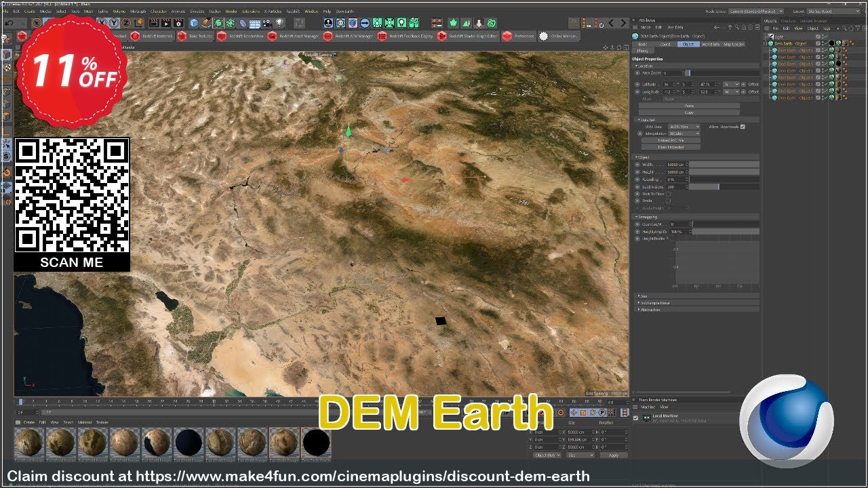The height and width of the screenshot is (488, 868).
Task: Open Redshift Feedback Display
Action: pyautogui.click(x=406, y=36)
